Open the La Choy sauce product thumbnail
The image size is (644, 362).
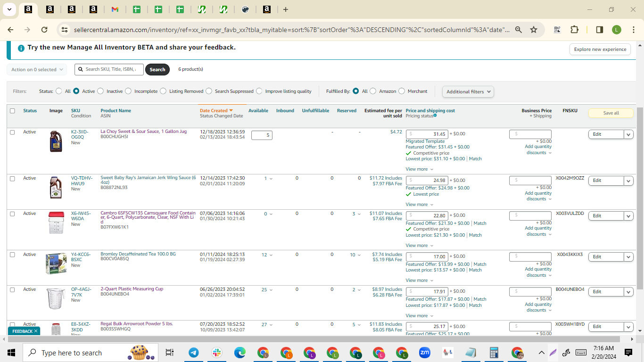click(56, 141)
